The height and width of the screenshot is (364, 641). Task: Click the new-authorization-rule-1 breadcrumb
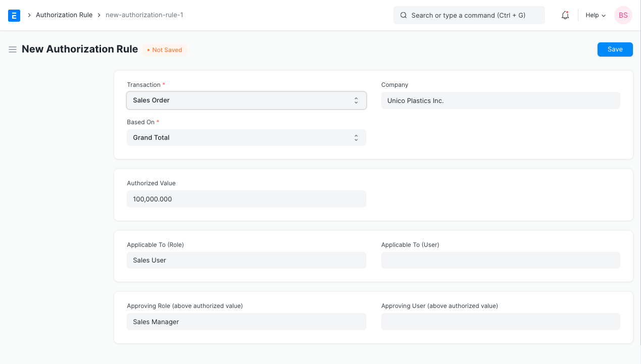click(x=144, y=15)
